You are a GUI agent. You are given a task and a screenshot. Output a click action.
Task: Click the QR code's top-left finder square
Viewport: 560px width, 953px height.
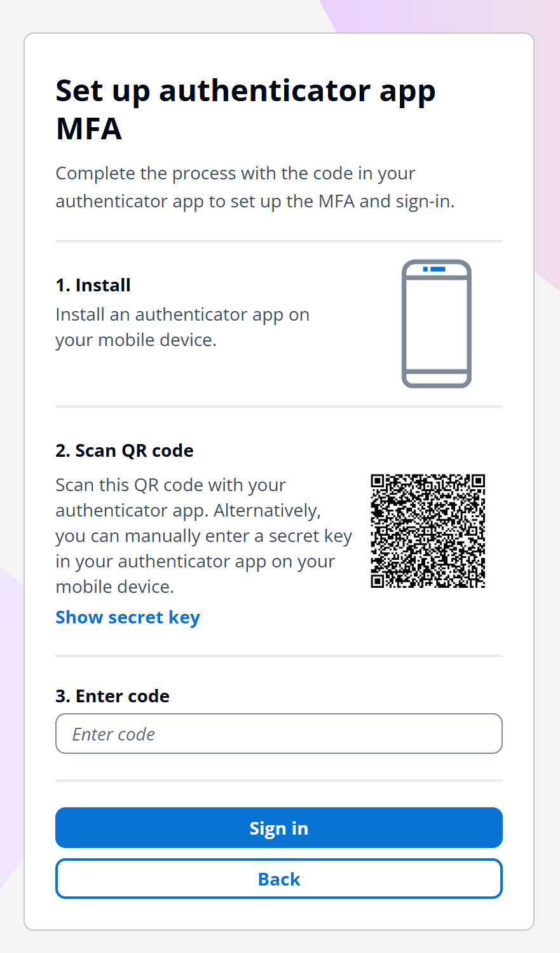(379, 482)
